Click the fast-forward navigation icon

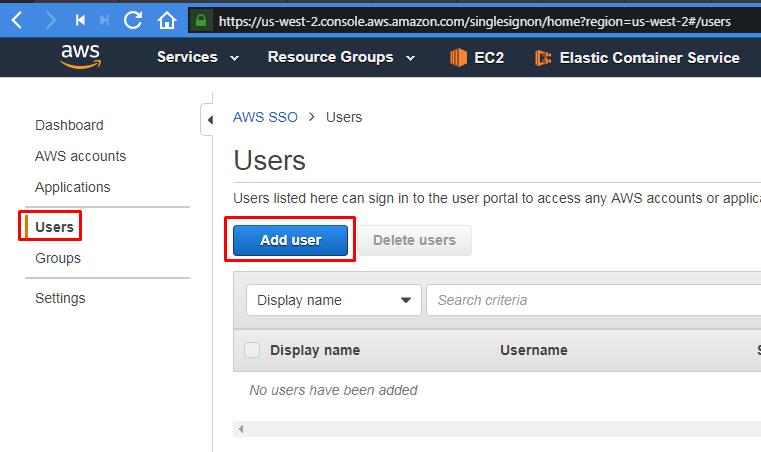(x=104, y=20)
